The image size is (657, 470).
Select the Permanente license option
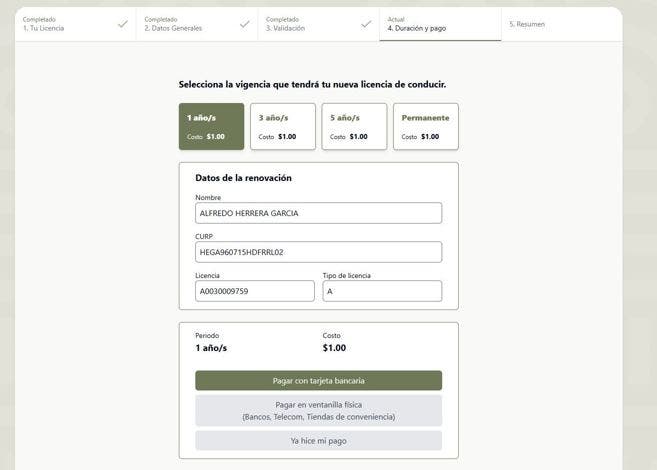click(x=425, y=127)
